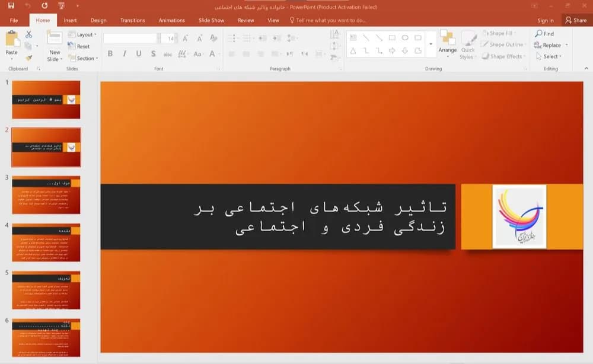Screen dimensions: 593x364
Task: Click the Share button
Action: tap(576, 20)
